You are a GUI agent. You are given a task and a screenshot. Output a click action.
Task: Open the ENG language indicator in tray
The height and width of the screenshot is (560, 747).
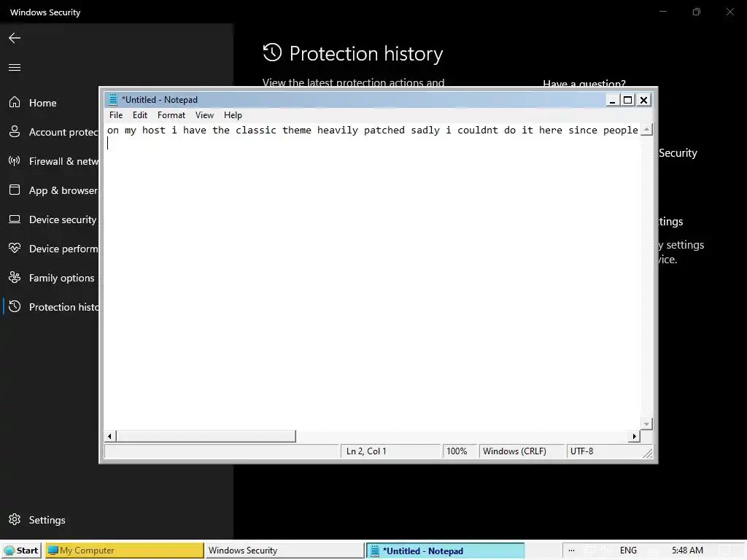click(x=628, y=551)
